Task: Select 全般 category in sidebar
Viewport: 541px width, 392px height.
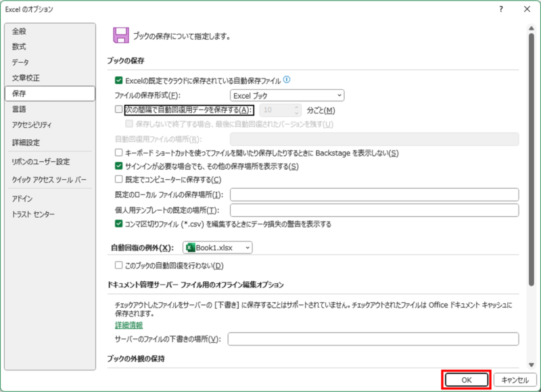Action: (50, 31)
